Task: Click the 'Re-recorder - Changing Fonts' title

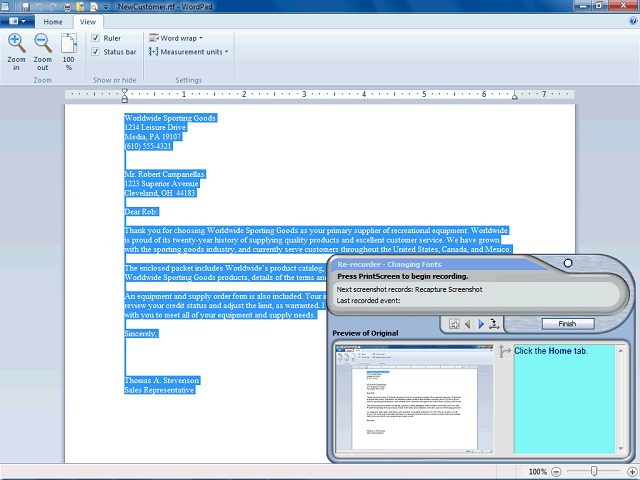Action: coord(389,264)
